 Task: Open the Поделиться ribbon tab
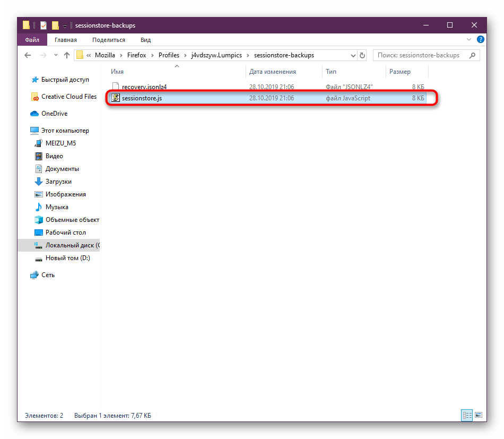(x=109, y=40)
